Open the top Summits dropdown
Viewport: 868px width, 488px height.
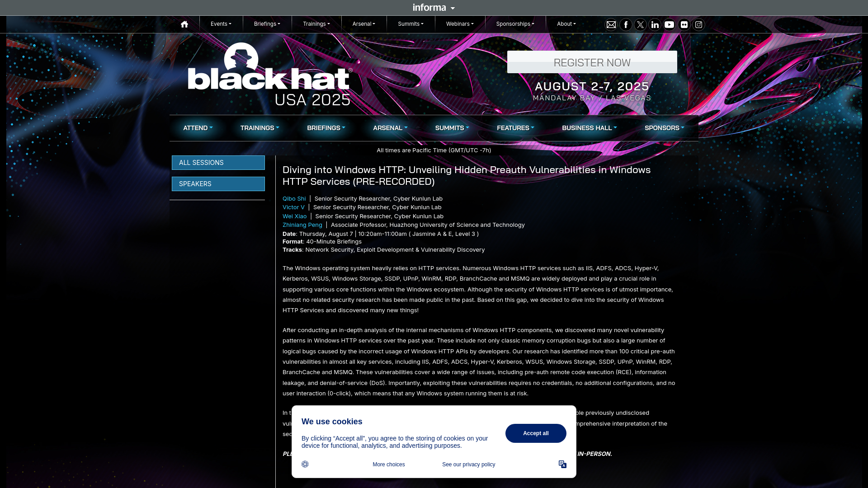[411, 24]
